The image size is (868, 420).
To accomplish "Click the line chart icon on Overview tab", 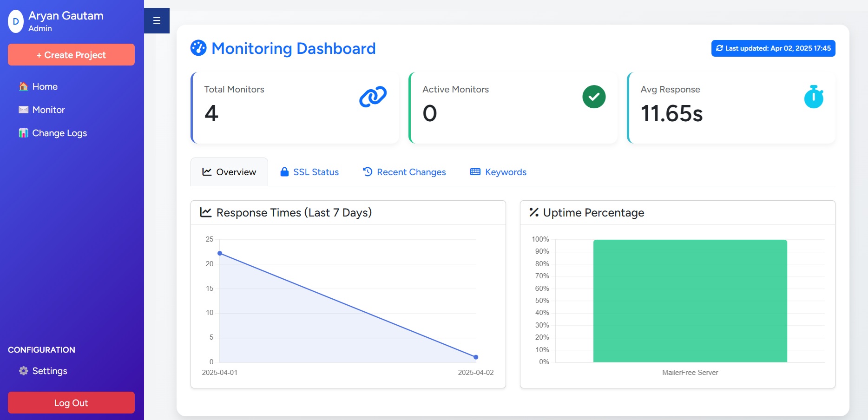I will 207,172.
